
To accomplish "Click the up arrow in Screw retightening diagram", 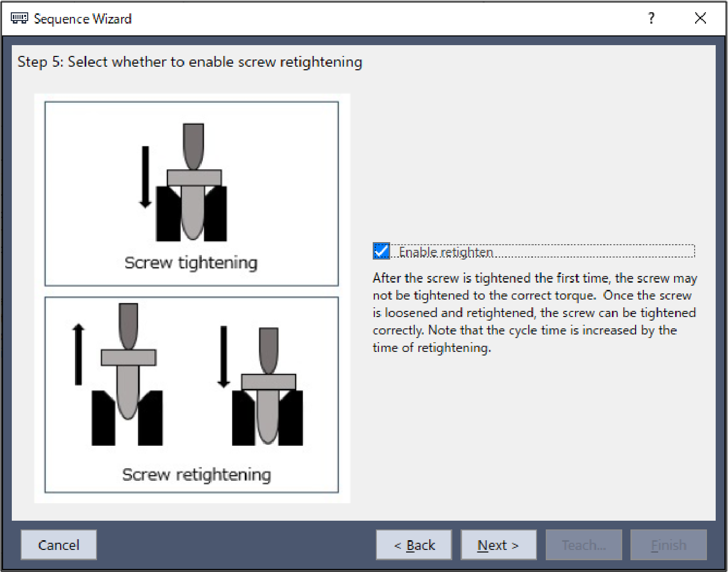I will tap(78, 354).
